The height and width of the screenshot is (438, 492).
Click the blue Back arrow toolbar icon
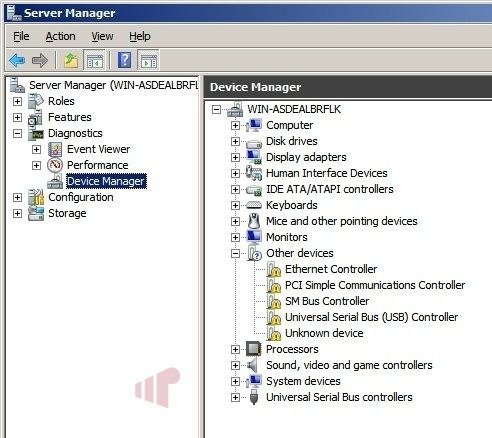coord(17,60)
